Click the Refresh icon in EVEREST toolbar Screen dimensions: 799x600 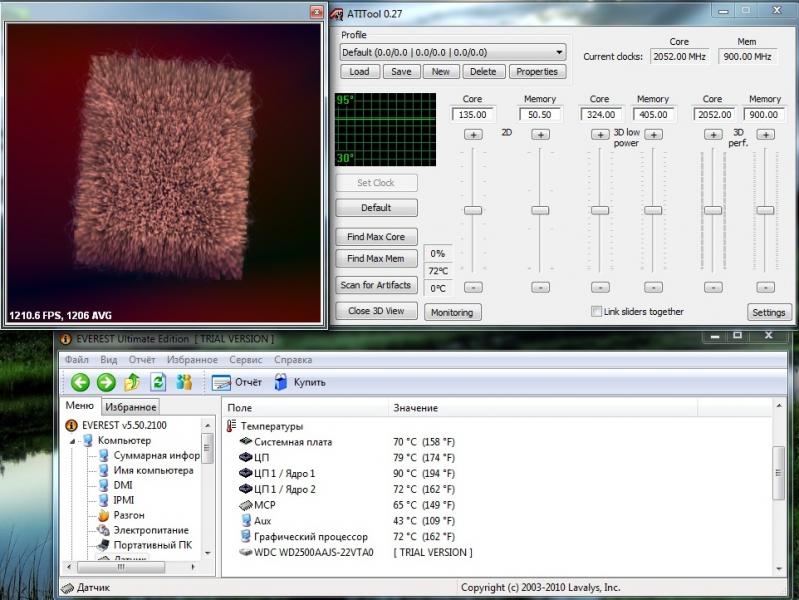tap(158, 382)
